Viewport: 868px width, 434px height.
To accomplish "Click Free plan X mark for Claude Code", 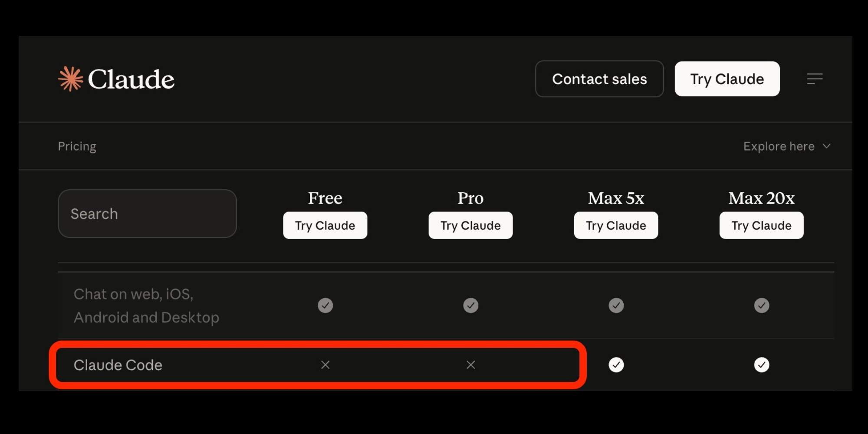I will pos(325,365).
